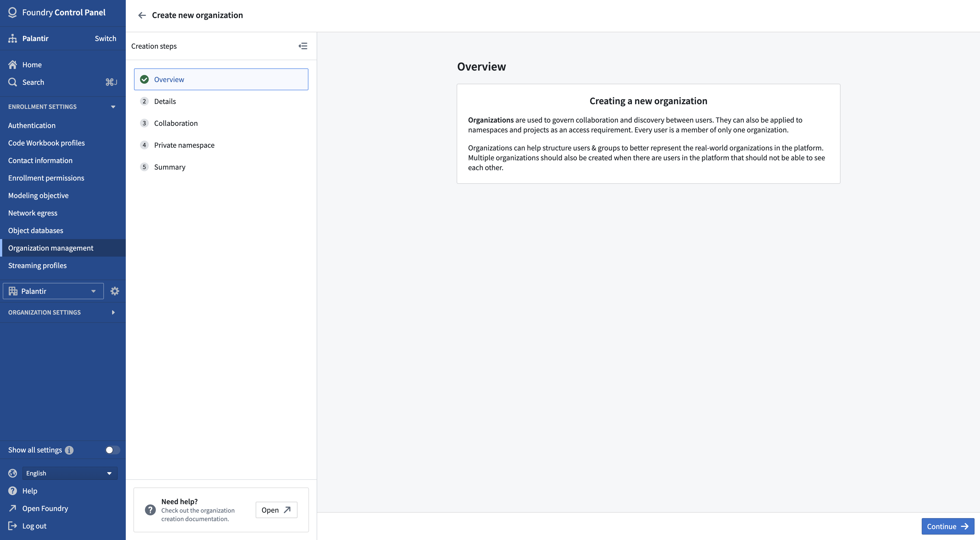The width and height of the screenshot is (980, 540).
Task: Click the globe language icon
Action: coord(13,473)
